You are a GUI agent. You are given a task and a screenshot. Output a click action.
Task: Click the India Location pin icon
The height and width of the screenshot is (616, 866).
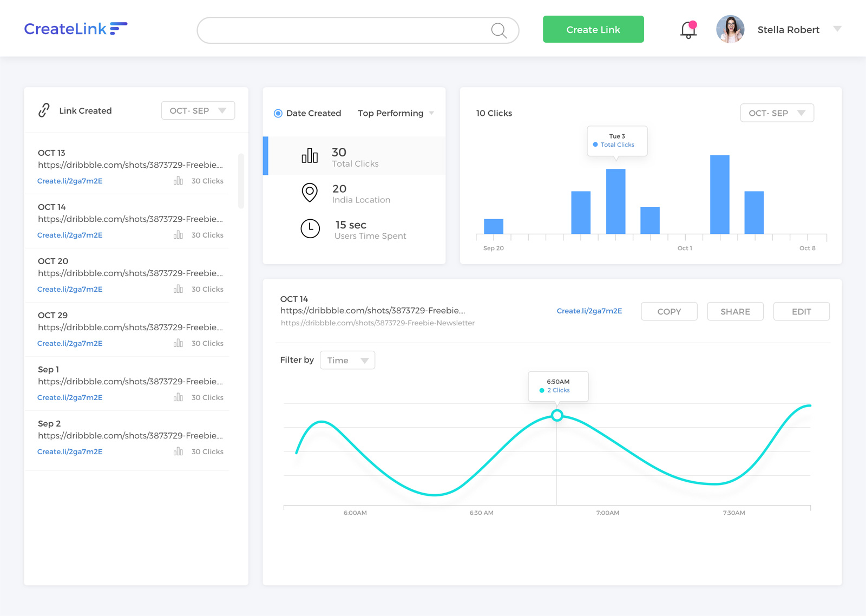(x=309, y=193)
